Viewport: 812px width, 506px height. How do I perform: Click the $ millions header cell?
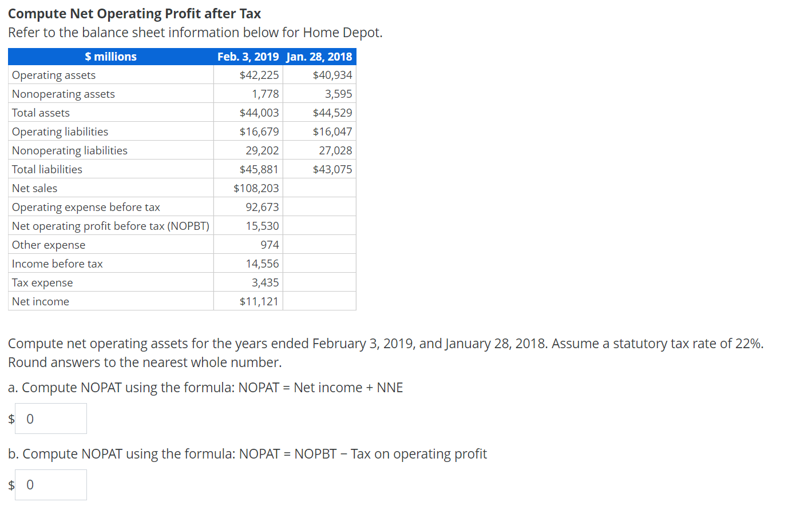pos(110,56)
